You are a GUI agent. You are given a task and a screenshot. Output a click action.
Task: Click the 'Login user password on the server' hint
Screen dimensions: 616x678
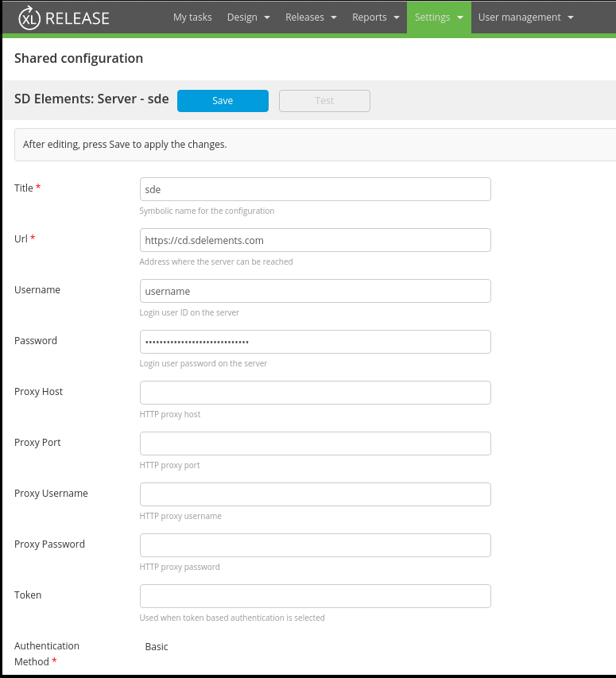pyautogui.click(x=203, y=364)
